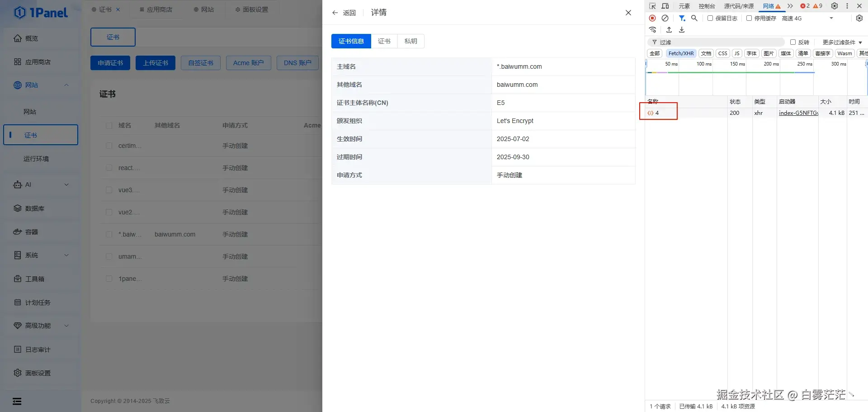The height and width of the screenshot is (412, 868).
Task: Select the DevTools element inspector icon
Action: (652, 6)
